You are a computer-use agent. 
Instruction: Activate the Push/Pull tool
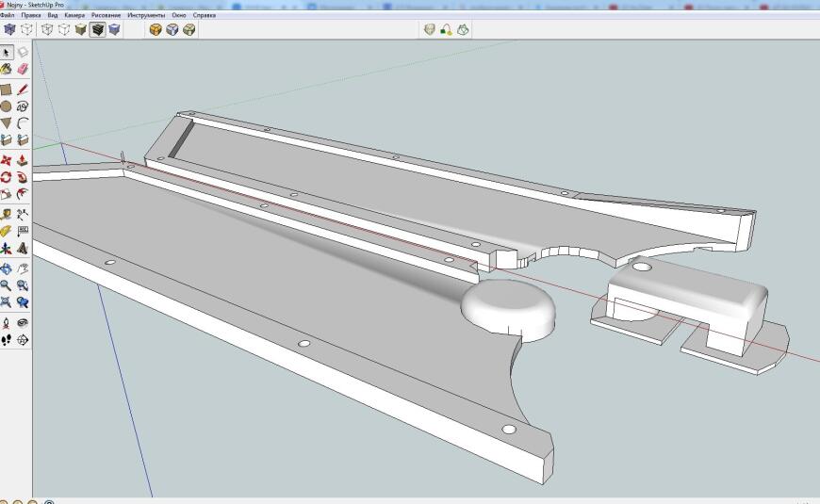coord(23,160)
